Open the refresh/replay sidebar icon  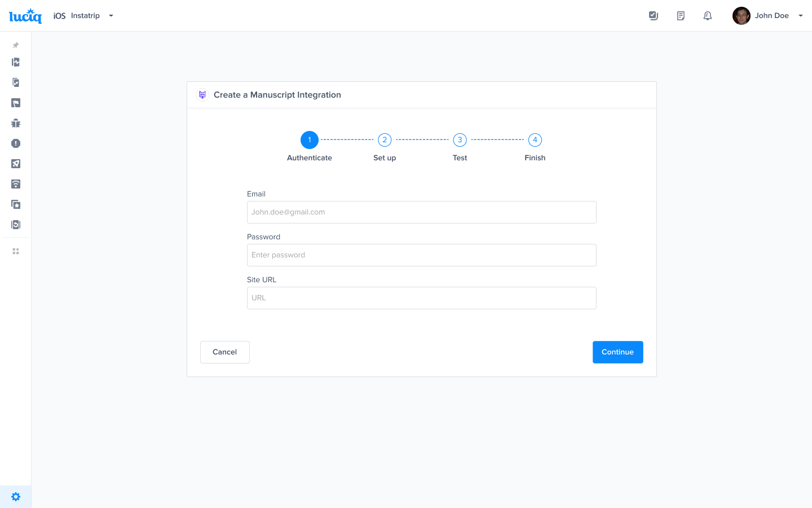(x=16, y=225)
